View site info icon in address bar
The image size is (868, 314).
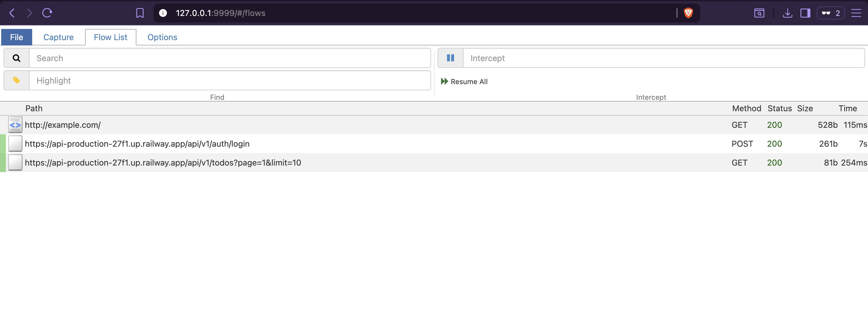pyautogui.click(x=163, y=13)
